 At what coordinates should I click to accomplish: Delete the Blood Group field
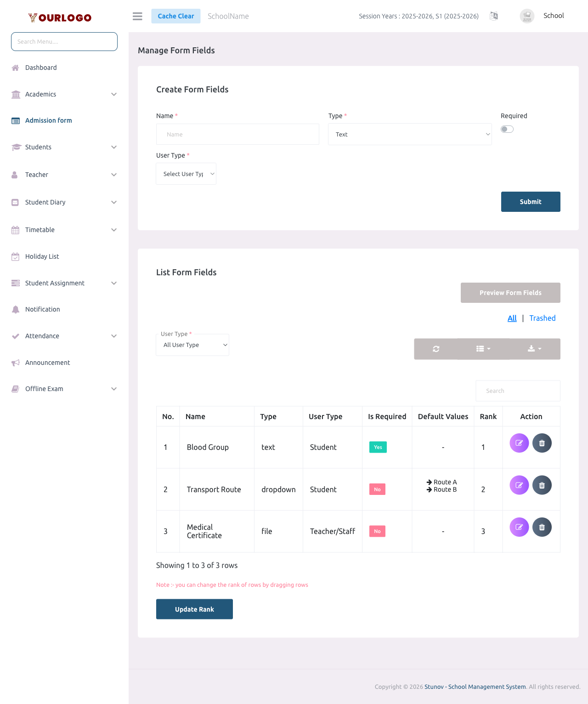(x=542, y=443)
